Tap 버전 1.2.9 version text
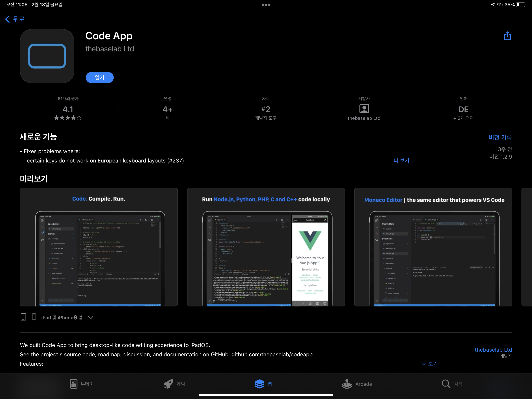Image resolution: width=532 pixels, height=399 pixels. click(x=500, y=157)
